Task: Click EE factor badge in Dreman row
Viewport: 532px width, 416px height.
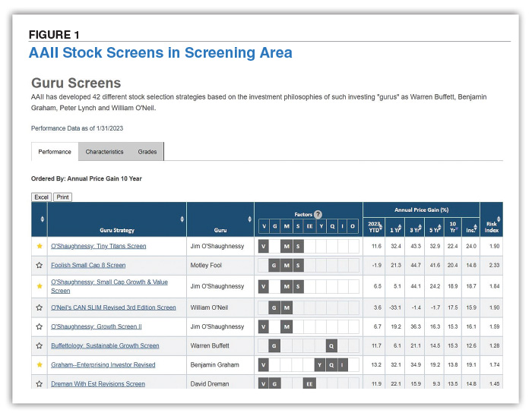Action: coord(309,384)
